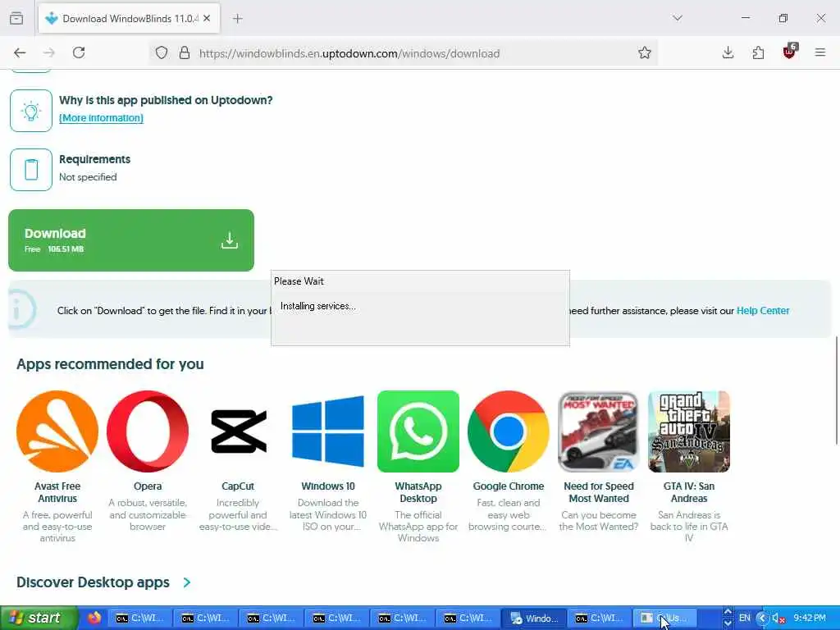Click the EN language indicator in taskbar
Image resolution: width=840 pixels, height=630 pixels.
point(745,618)
